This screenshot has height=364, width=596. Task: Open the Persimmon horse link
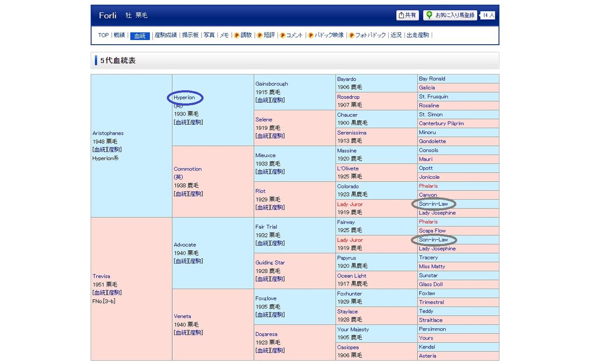[433, 329]
